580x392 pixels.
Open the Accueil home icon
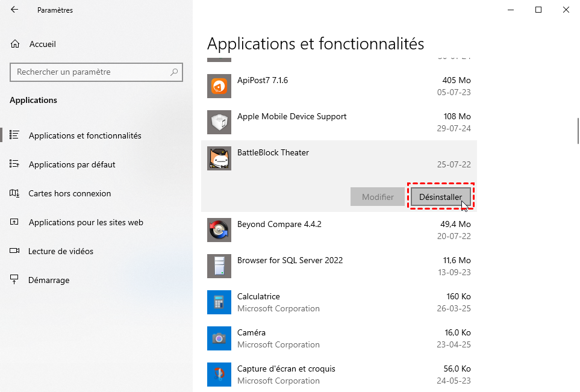tap(15, 44)
